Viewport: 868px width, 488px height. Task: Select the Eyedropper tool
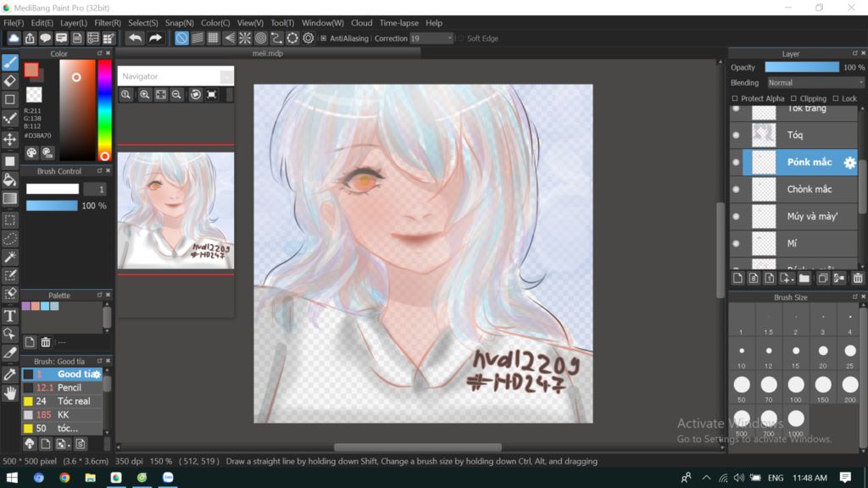pos(10,374)
